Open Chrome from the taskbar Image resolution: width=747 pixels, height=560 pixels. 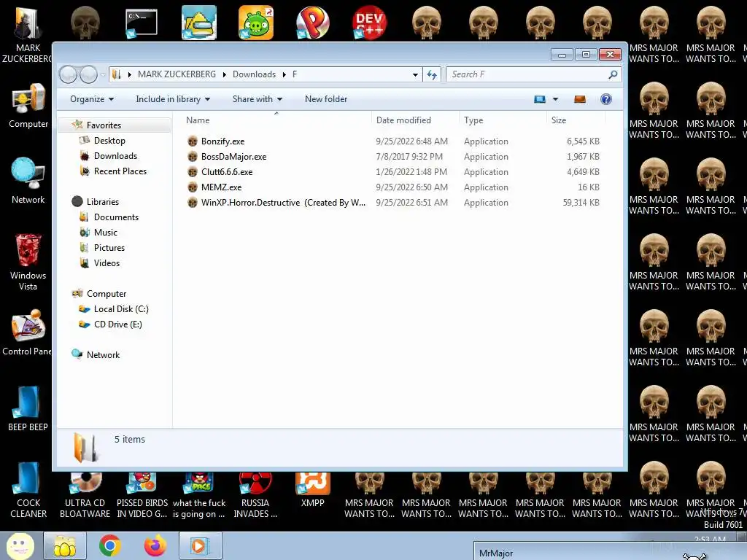109,545
